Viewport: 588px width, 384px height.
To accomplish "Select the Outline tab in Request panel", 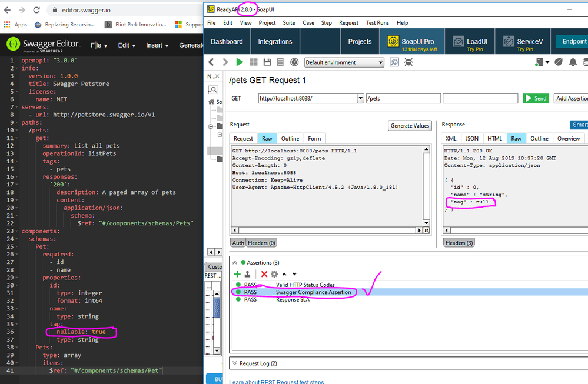I will [290, 139].
